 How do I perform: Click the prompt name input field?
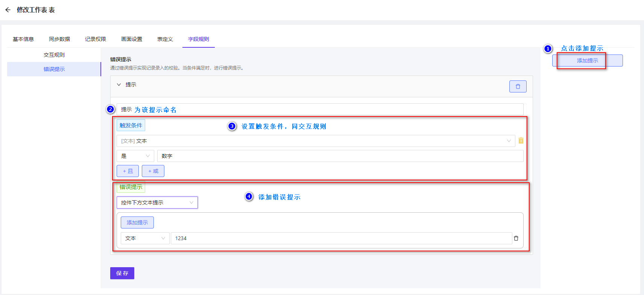[x=320, y=109]
